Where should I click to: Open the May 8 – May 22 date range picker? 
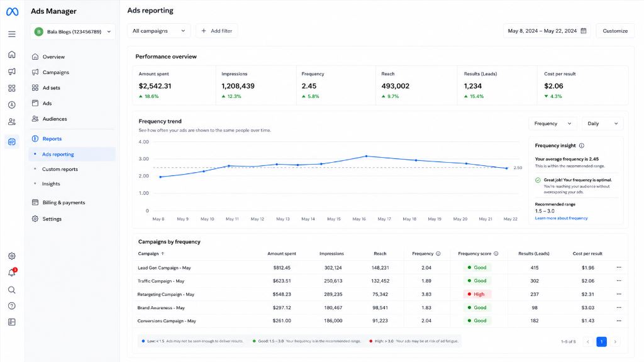[x=547, y=31]
